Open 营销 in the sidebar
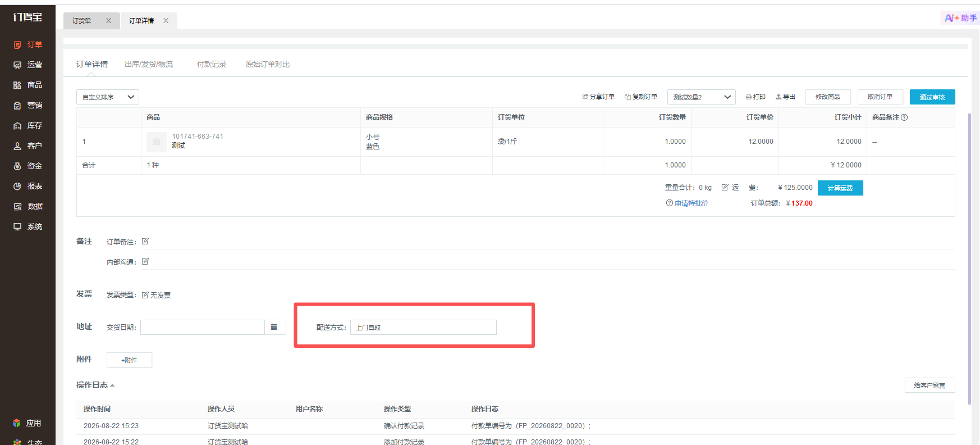The width and height of the screenshot is (980, 445). [x=28, y=105]
